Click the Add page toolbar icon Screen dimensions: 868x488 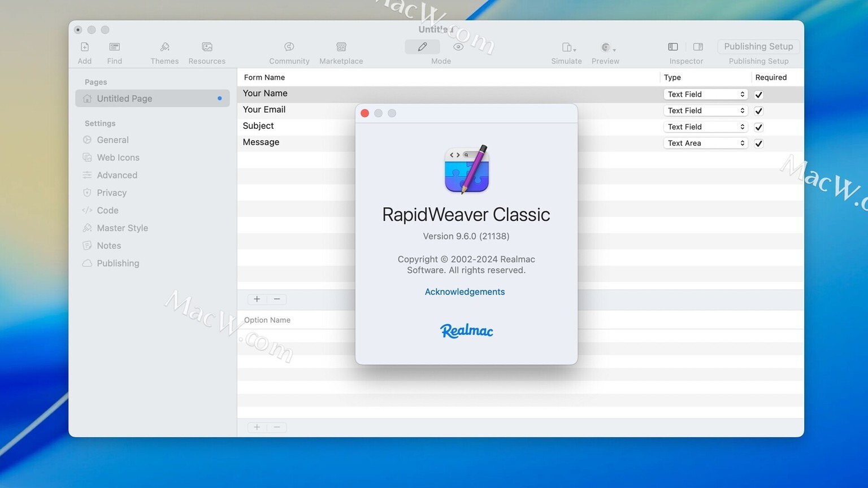click(x=85, y=47)
